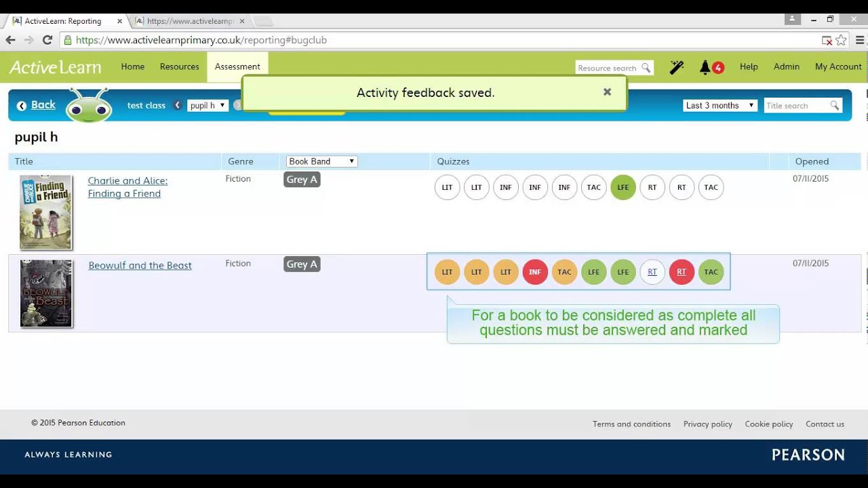Dismiss the Activity feedback saved notification
Image resolution: width=868 pixels, height=488 pixels.
pyautogui.click(x=607, y=92)
